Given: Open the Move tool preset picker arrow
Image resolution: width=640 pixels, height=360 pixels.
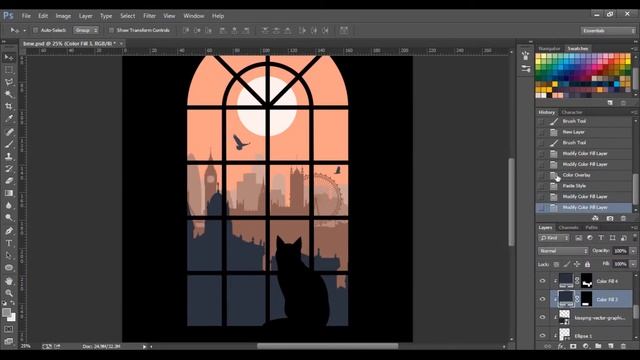Looking at the screenshot, I should point(24,31).
